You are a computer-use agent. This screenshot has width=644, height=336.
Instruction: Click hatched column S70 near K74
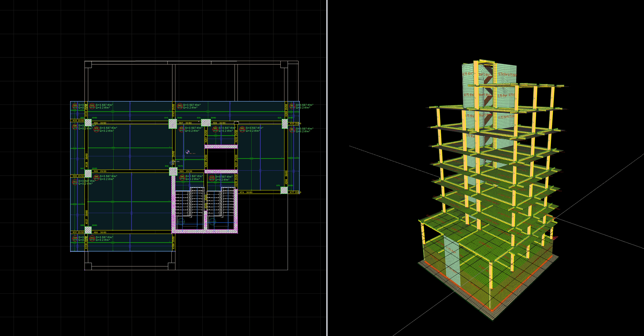click(x=284, y=190)
